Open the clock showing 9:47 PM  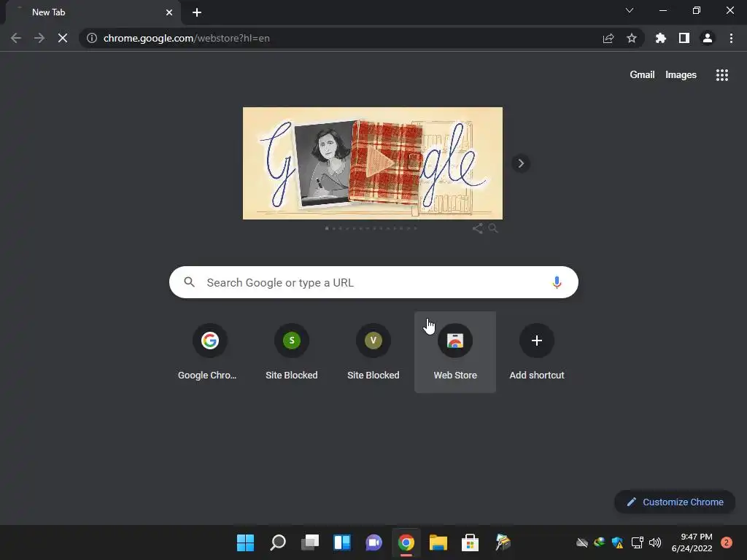point(692,542)
